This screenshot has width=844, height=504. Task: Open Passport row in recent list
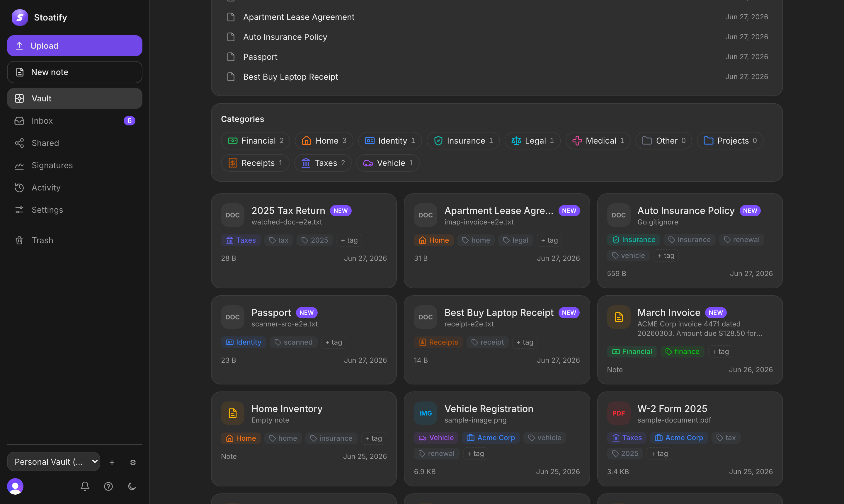click(497, 57)
